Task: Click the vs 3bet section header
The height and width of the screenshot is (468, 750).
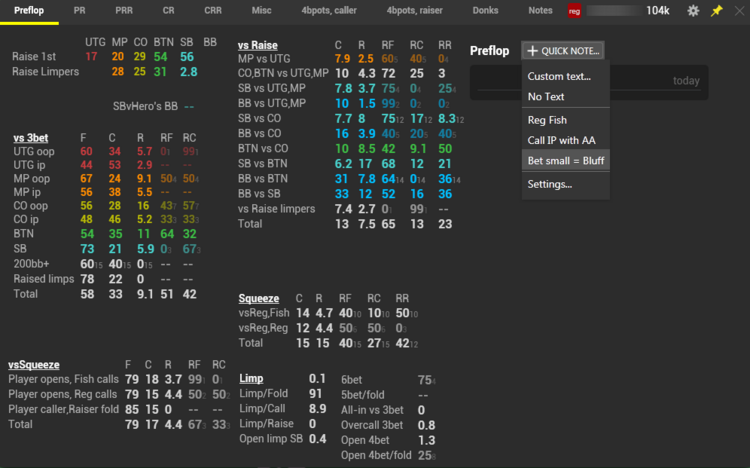Action: pos(31,138)
